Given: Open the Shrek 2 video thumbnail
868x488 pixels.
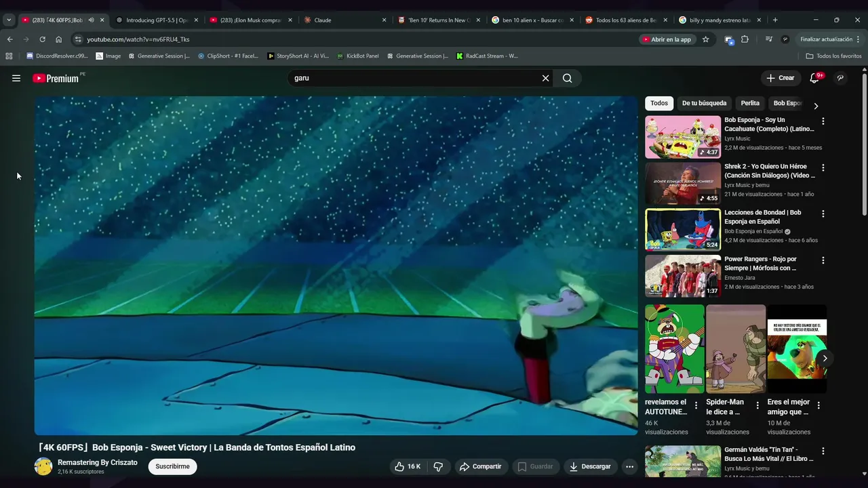Looking at the screenshot, I should [x=683, y=183].
